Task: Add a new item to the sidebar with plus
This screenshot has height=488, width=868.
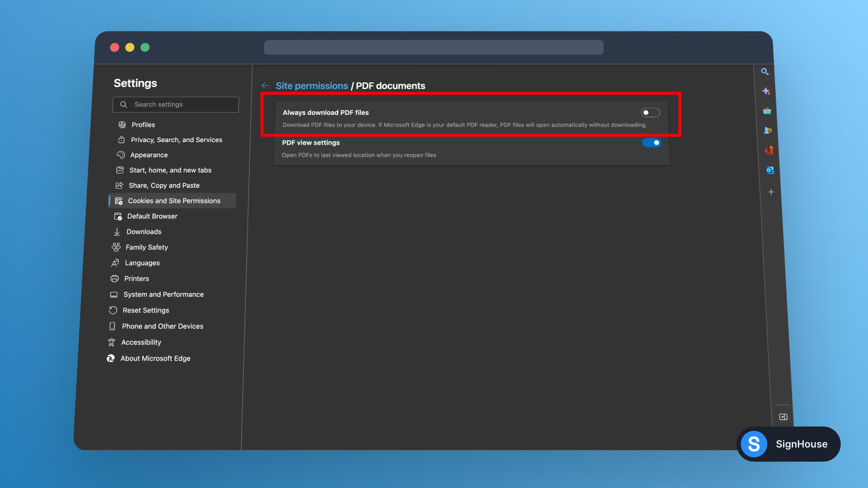Action: click(771, 192)
